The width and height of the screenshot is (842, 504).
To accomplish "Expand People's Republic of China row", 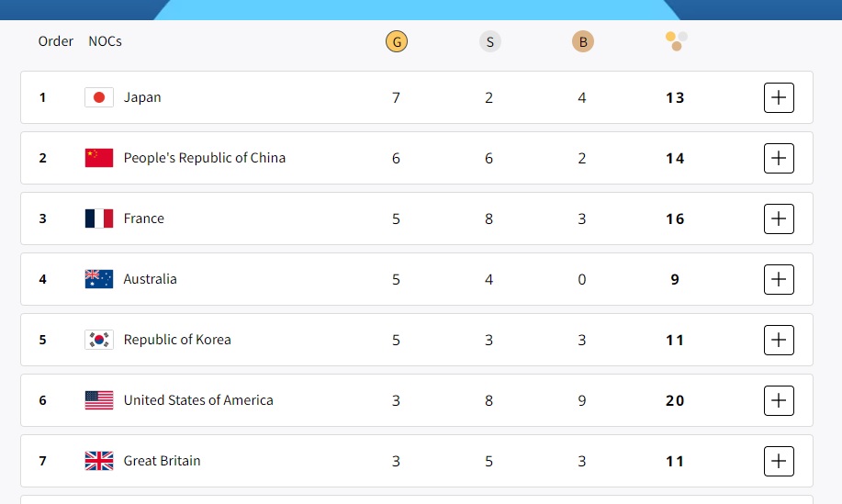I will 779,158.
